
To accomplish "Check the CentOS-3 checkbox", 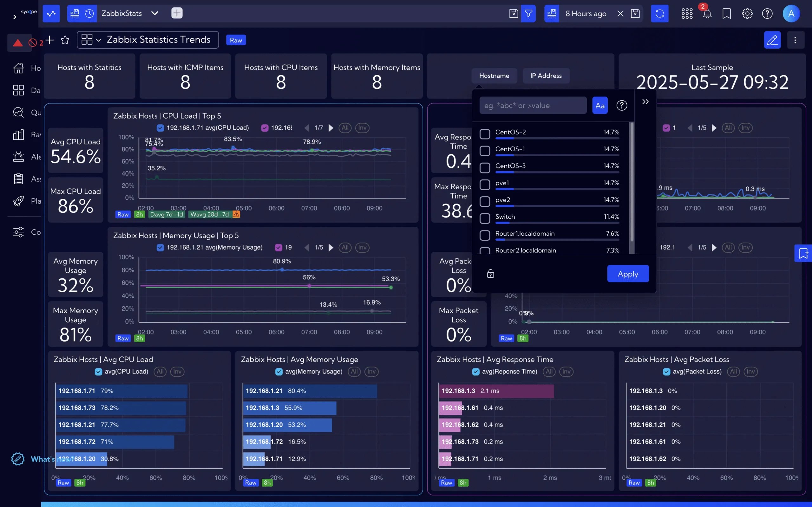I will click(x=485, y=167).
